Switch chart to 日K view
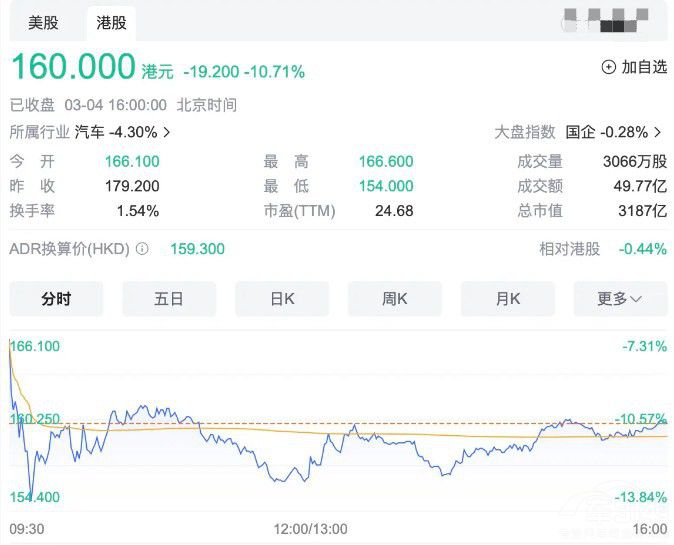Image resolution: width=674 pixels, height=545 pixels. coord(282,298)
